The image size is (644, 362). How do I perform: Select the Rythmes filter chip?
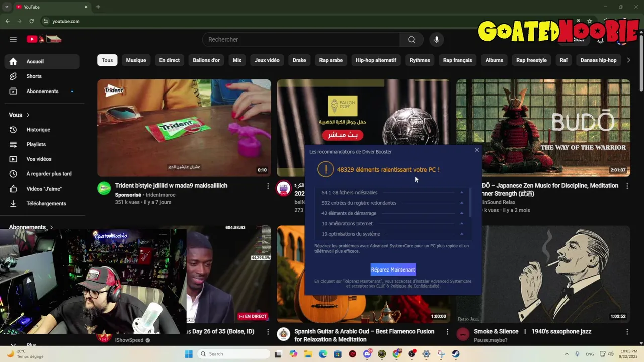pos(420,60)
